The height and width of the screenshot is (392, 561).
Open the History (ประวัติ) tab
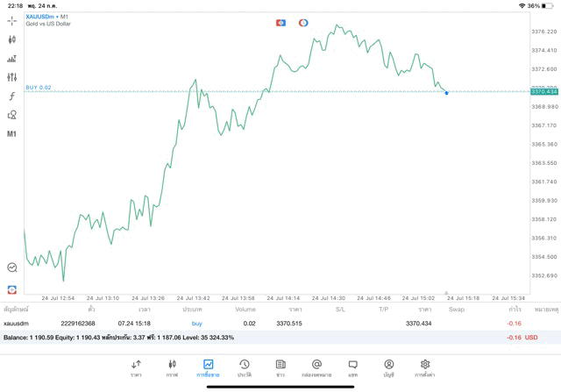[245, 367]
